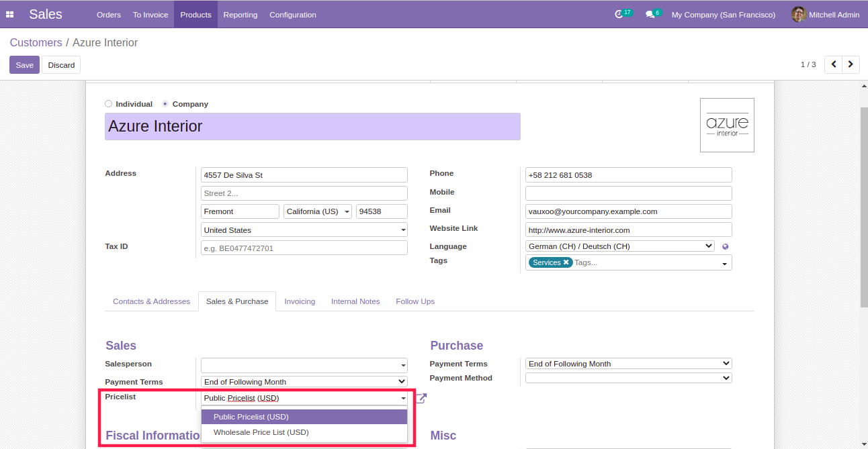
Task: Open the Purchase Payment Method dropdown
Action: (628, 379)
